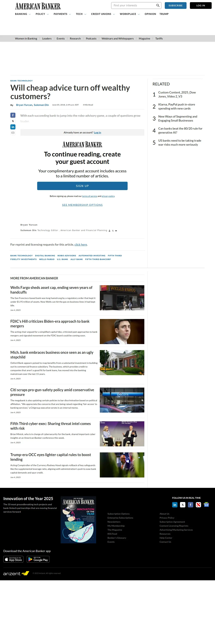
Task: Expand the Workplace menu chevron
Action: (x=139, y=14)
